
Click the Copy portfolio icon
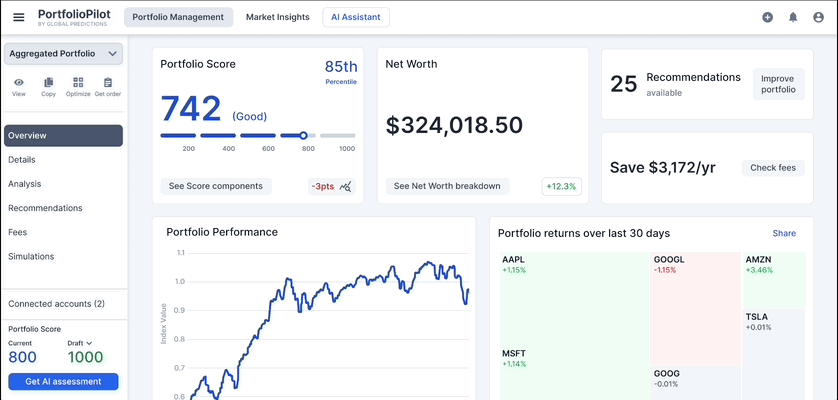[49, 82]
